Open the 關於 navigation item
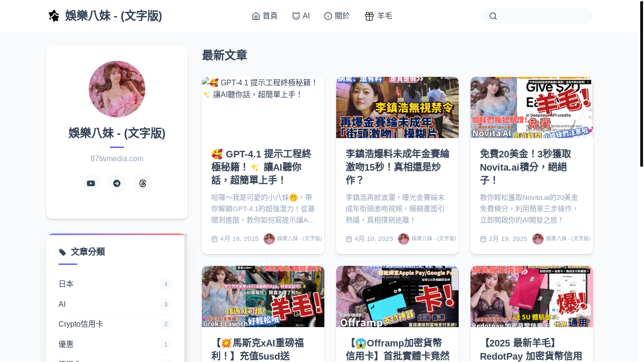 [337, 16]
